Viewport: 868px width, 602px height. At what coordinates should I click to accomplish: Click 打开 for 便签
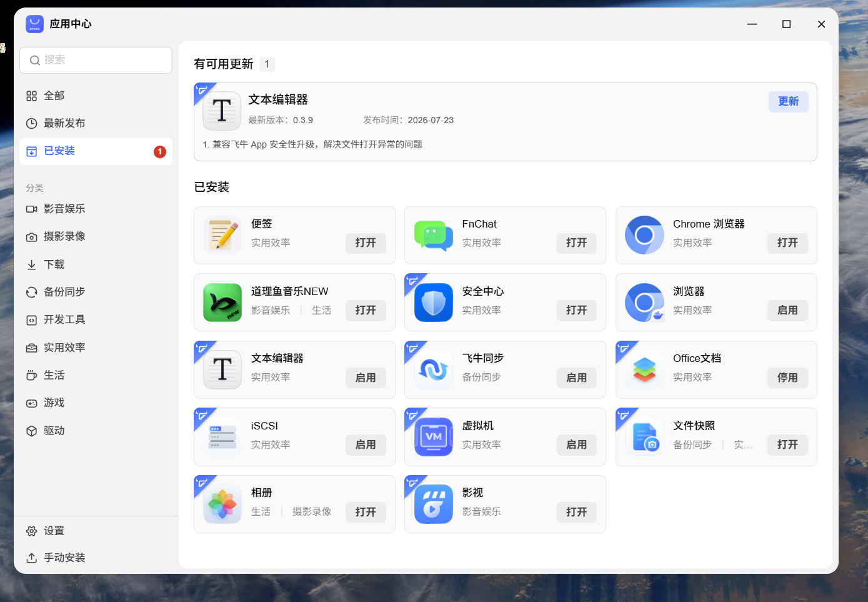point(366,243)
